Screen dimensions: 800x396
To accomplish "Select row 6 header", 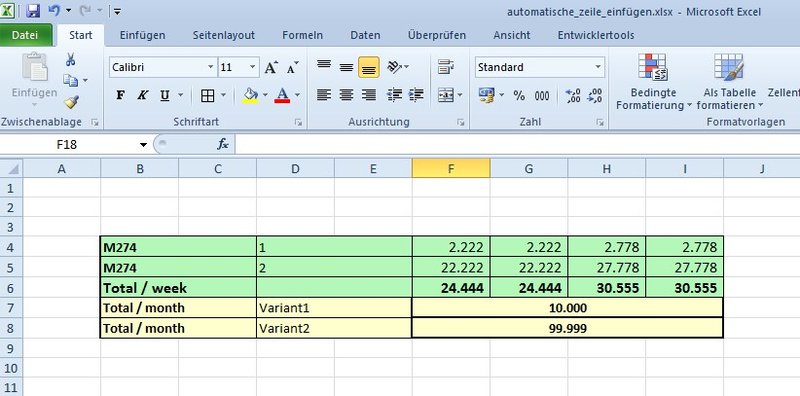I will click(x=11, y=288).
